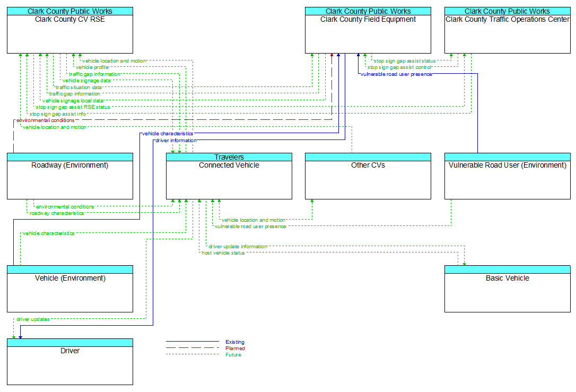576x392 pixels.
Task: Click the 'roadway characteristics' flow label
Action: (x=57, y=213)
